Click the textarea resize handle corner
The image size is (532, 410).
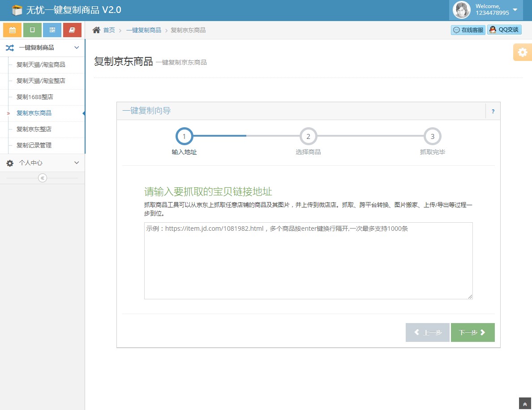coord(470,296)
